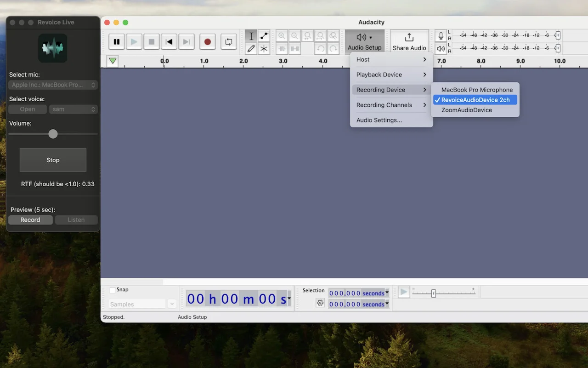This screenshot has width=588, height=368.
Task: Choose the Multi-tool asterisk icon
Action: click(x=264, y=48)
